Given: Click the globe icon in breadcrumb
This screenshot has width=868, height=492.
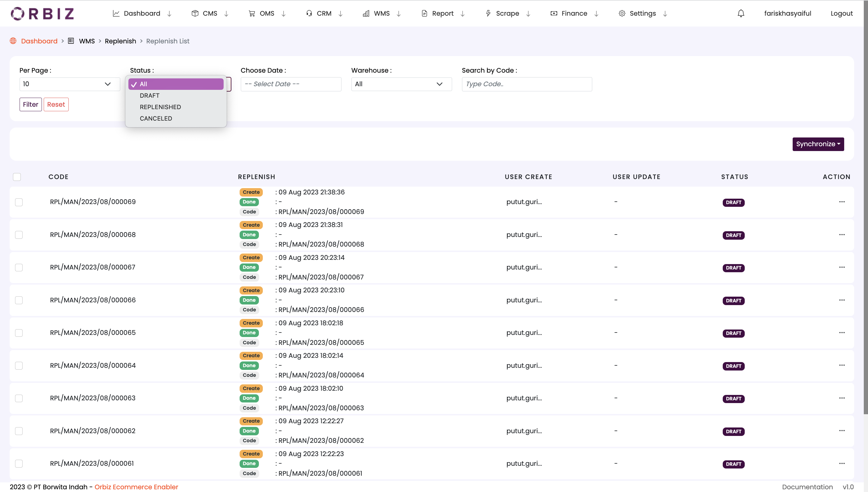Looking at the screenshot, I should [x=13, y=41].
